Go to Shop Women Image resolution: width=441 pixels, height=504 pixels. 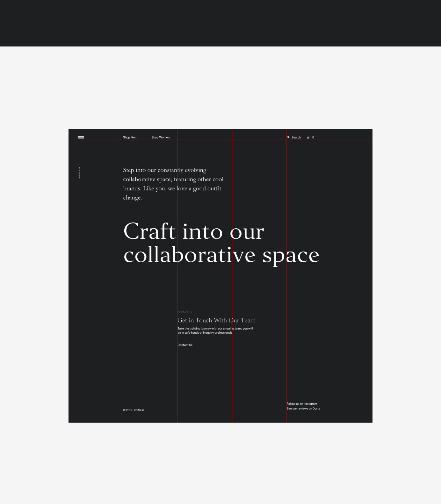160,138
